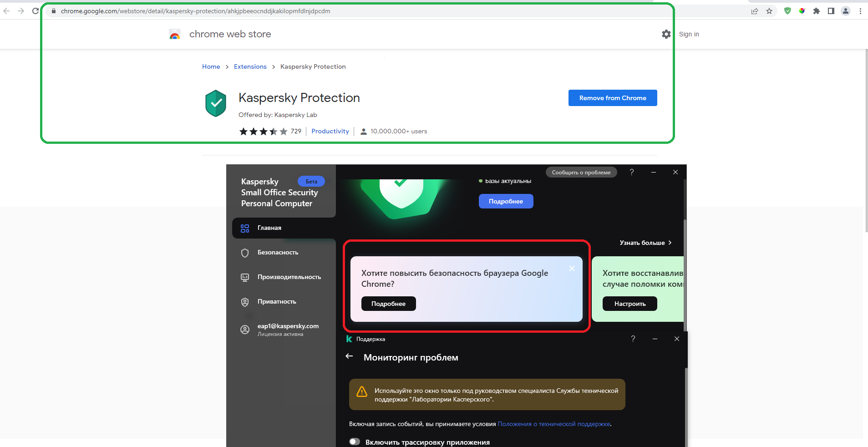Click the user avatar icon by eap1@kaspersky.com
The height and width of the screenshot is (447, 868).
245,330
